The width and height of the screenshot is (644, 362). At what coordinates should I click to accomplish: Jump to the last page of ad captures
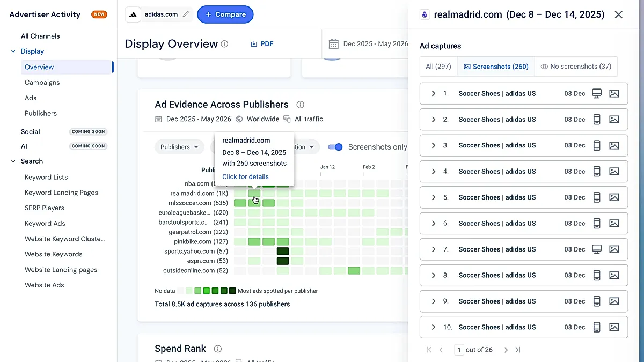[x=518, y=350]
